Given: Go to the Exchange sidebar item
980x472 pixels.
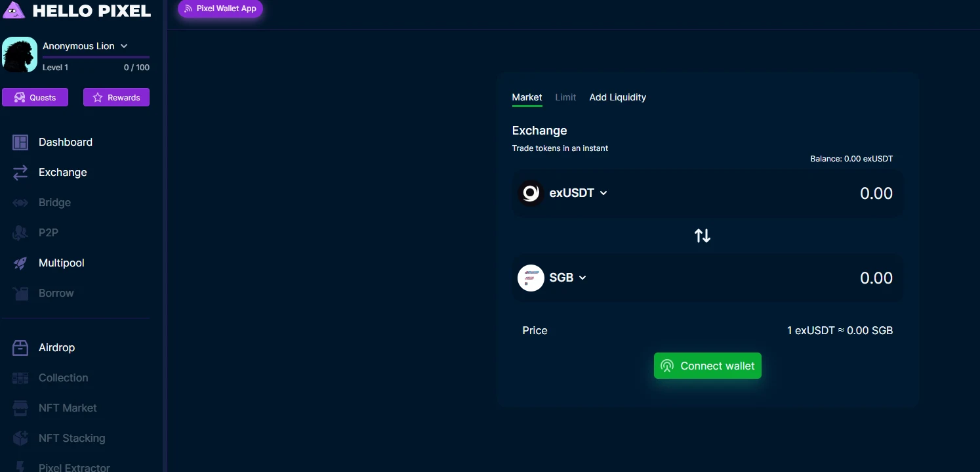Looking at the screenshot, I should (x=63, y=172).
